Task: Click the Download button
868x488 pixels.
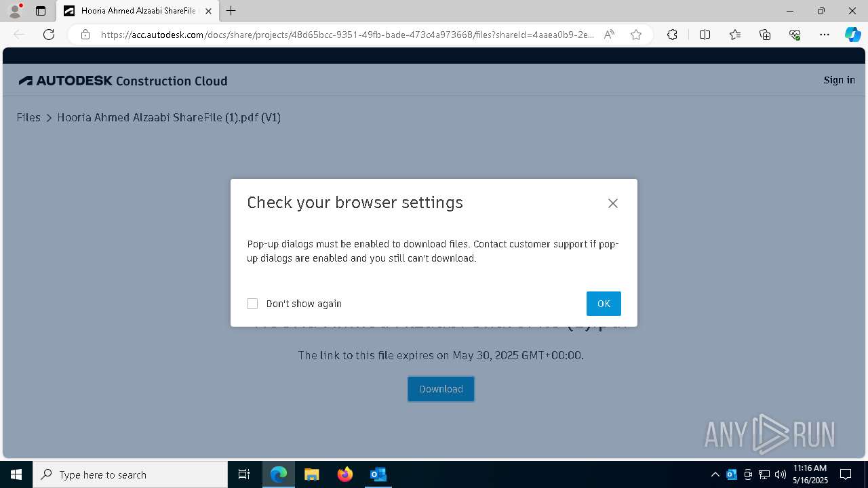Action: click(441, 389)
